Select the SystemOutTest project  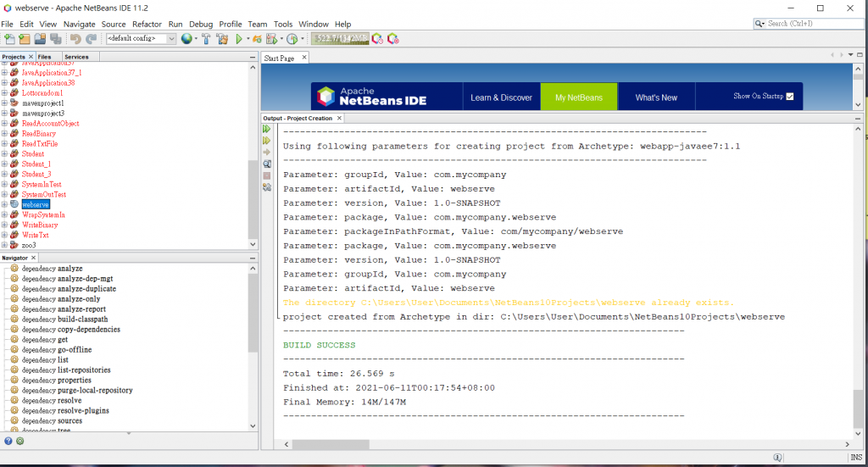pos(44,194)
